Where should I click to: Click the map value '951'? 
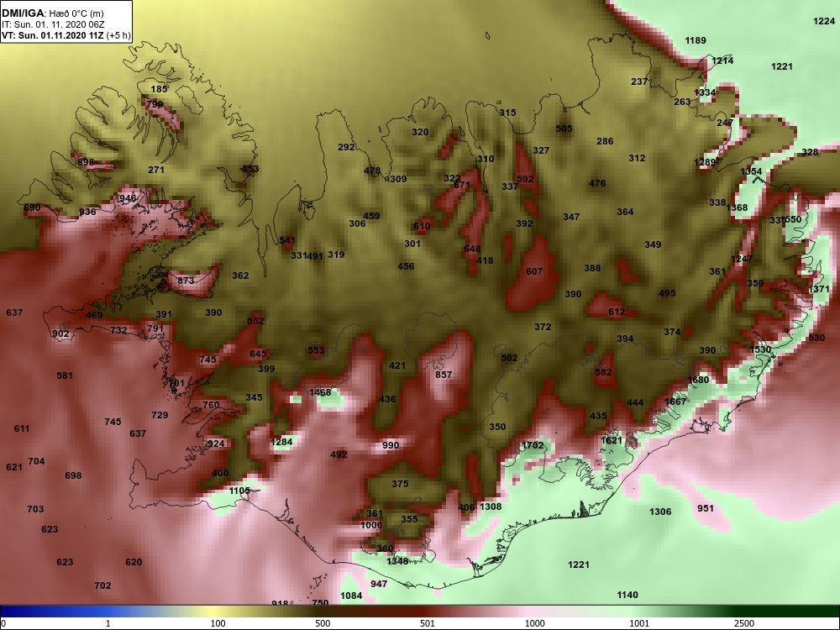coord(706,508)
